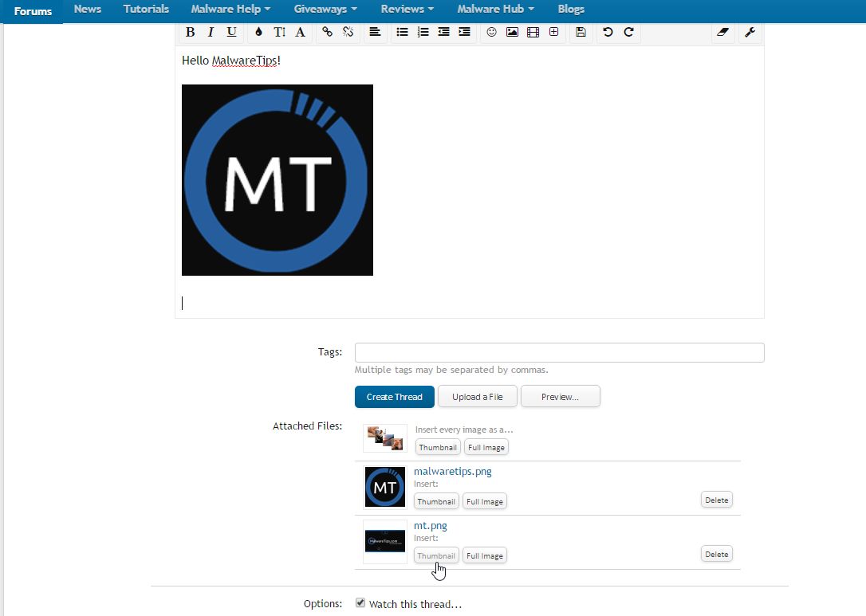The height and width of the screenshot is (616, 866).
Task: Click the insert image icon
Action: tap(512, 32)
